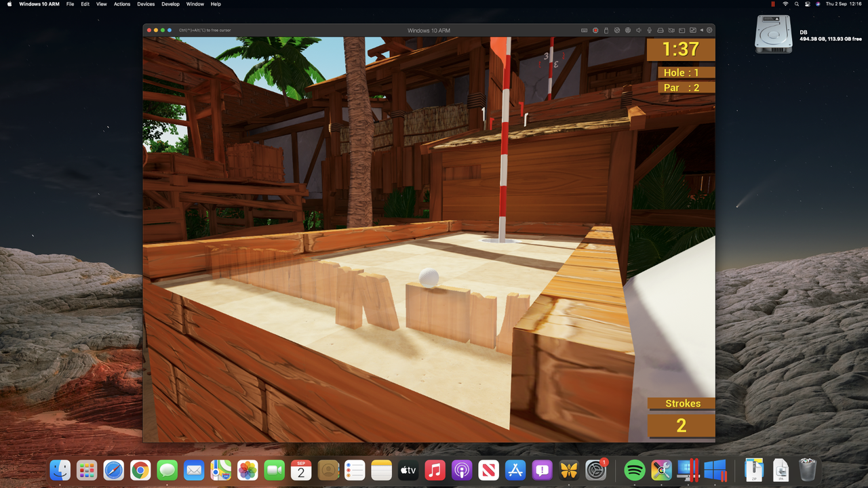Open the Wi-Fi status menu

785,4
